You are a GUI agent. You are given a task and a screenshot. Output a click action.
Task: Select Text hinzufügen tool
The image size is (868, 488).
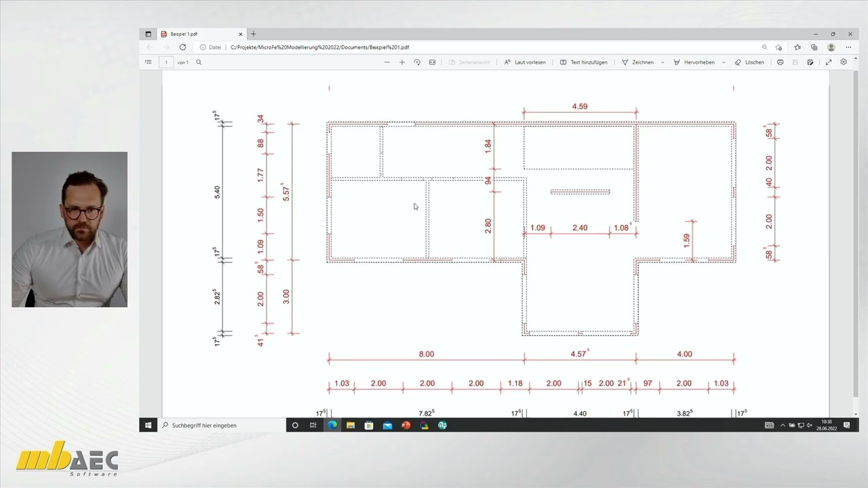[583, 62]
